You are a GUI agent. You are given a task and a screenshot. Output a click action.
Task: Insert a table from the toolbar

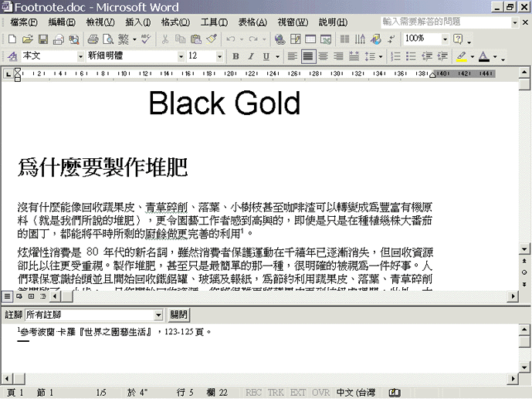click(310, 39)
